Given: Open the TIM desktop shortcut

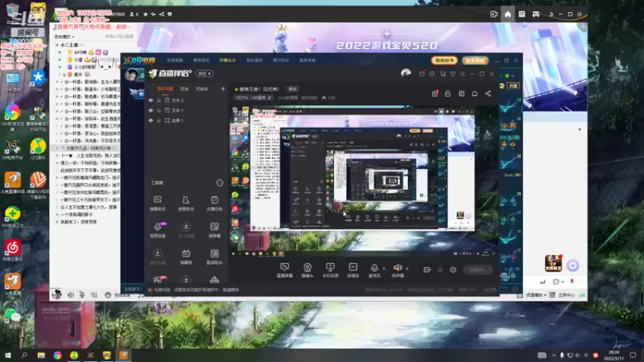Looking at the screenshot, I should click(x=38, y=80).
